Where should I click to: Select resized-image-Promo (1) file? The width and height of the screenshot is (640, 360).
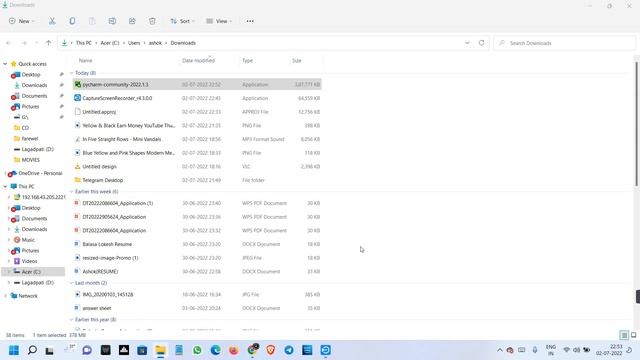pos(197,258)
